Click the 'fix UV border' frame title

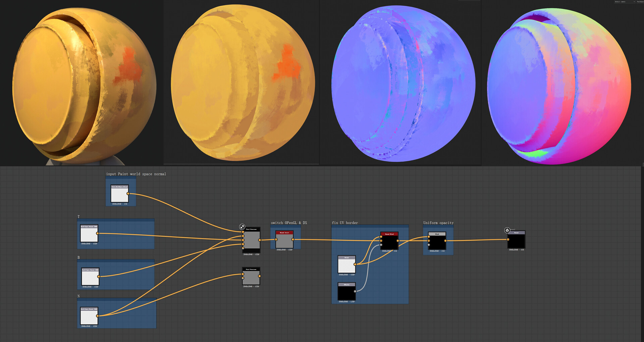[345, 223]
